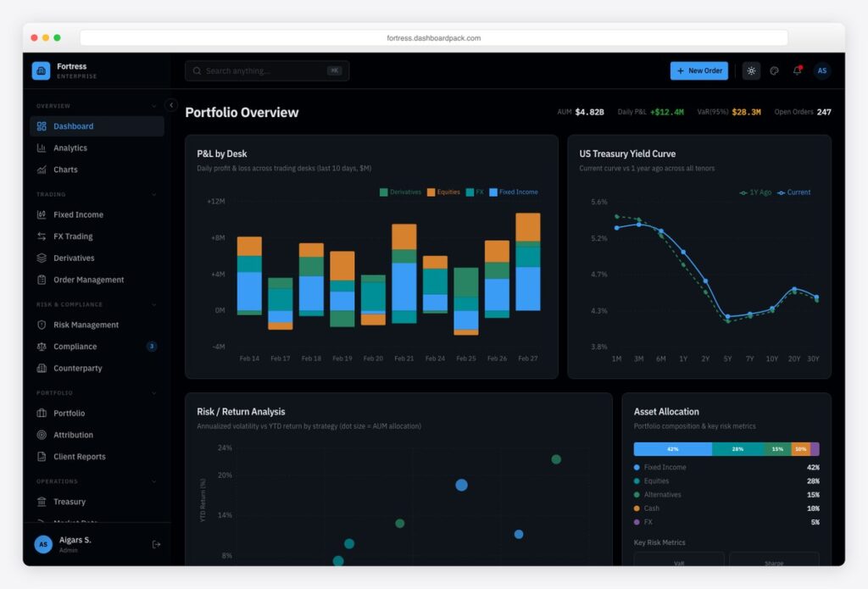Toggle the Derivatives legend series
868x589 pixels.
point(400,192)
